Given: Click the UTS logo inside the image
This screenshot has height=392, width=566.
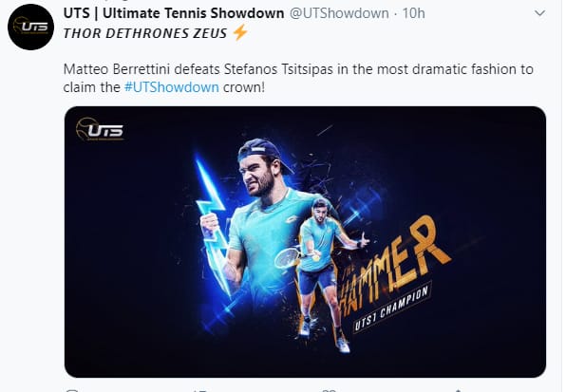Looking at the screenshot, I should 100,129.
